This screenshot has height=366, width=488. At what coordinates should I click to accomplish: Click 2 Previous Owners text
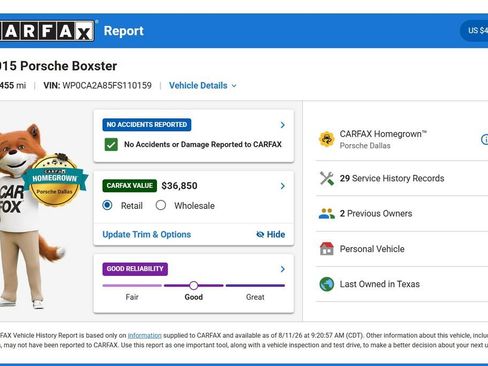pyautogui.click(x=376, y=214)
